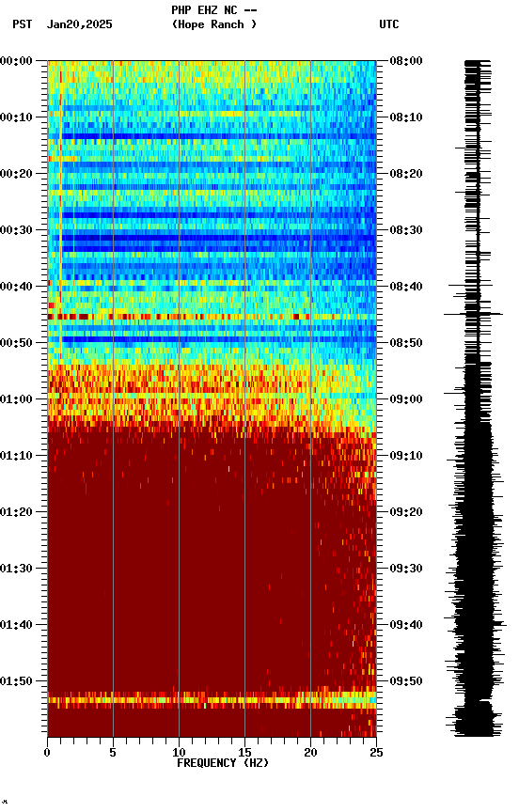Click the 09:30 UTC time label
The image size is (519, 812).
[406, 570]
